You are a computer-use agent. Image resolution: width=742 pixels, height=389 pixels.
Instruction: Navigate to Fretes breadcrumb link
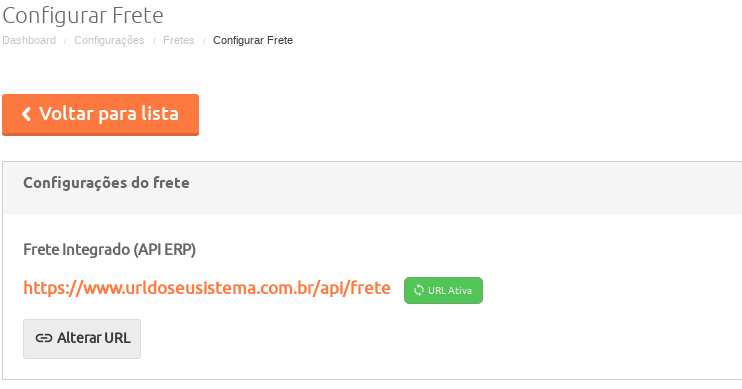tap(178, 40)
